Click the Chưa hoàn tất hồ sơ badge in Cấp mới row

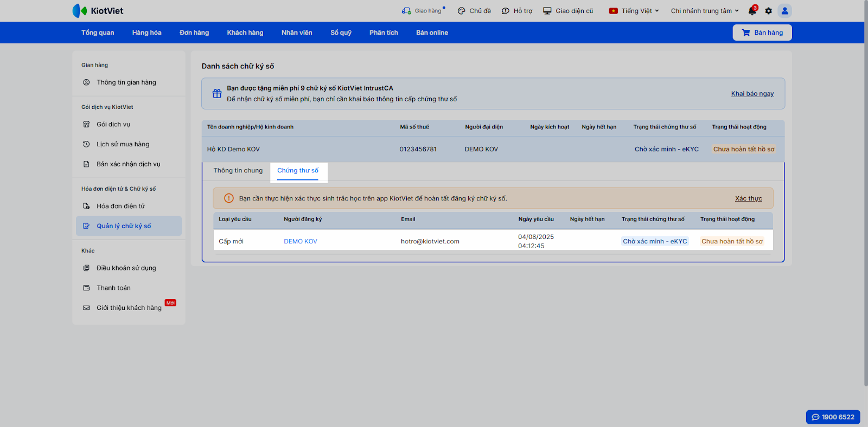click(732, 241)
